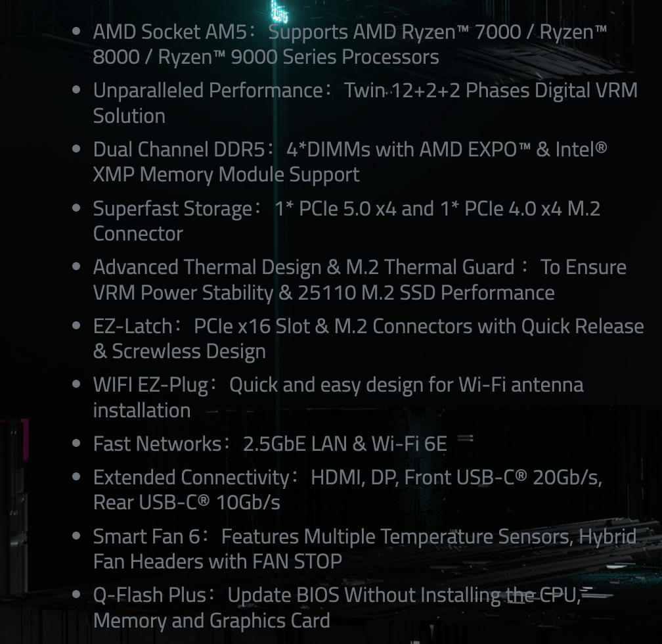The width and height of the screenshot is (662, 644).
Task: Click the "Unparalleled Performance" feature heading
Action: (207, 90)
